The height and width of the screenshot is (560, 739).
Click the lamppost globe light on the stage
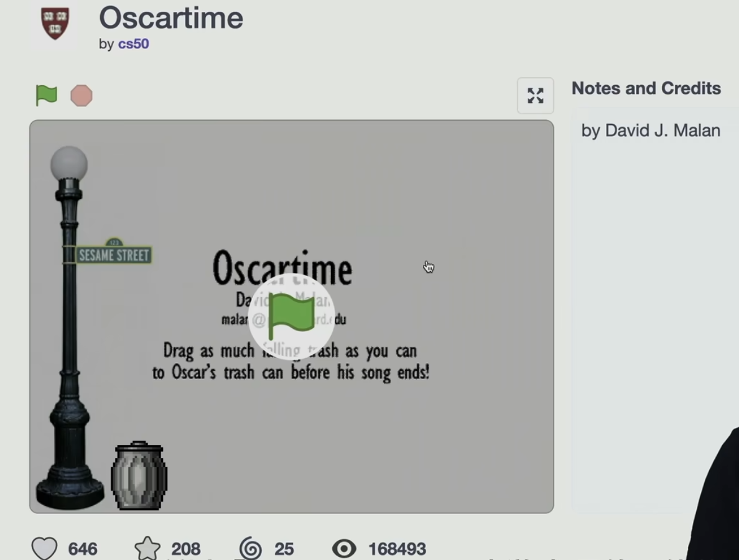coord(69,163)
